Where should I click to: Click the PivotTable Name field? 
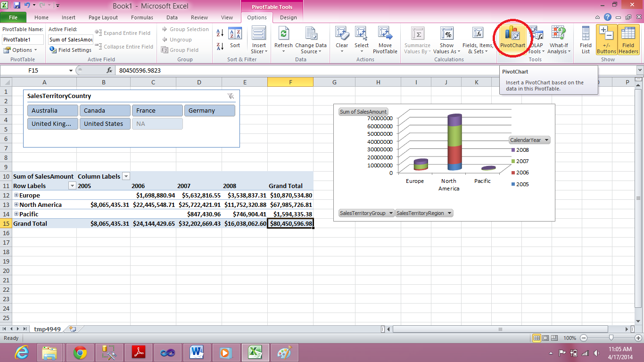(23, 40)
